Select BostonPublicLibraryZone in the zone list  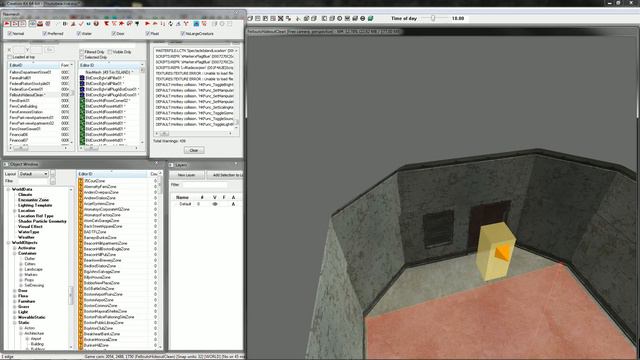pyautogui.click(x=104, y=322)
